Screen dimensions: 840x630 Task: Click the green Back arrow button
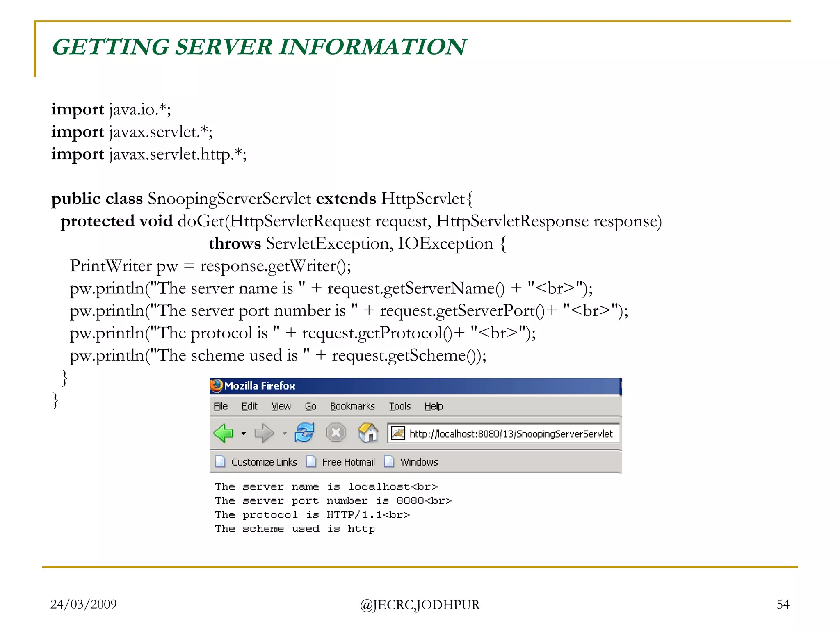[224, 433]
